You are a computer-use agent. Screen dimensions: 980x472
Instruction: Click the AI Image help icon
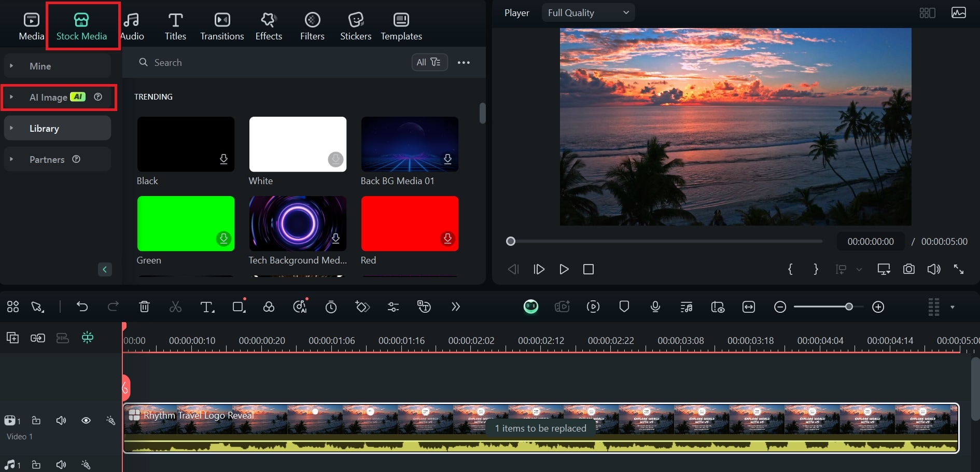pos(98,97)
